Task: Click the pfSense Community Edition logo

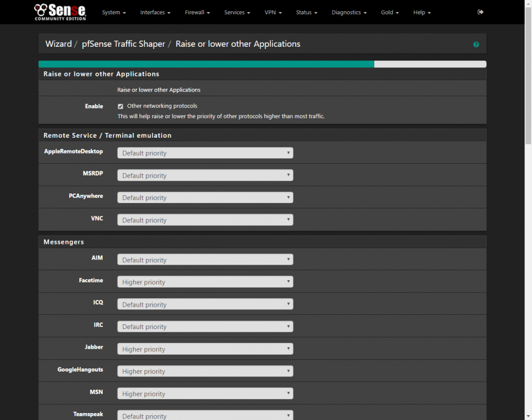Action: (x=60, y=12)
